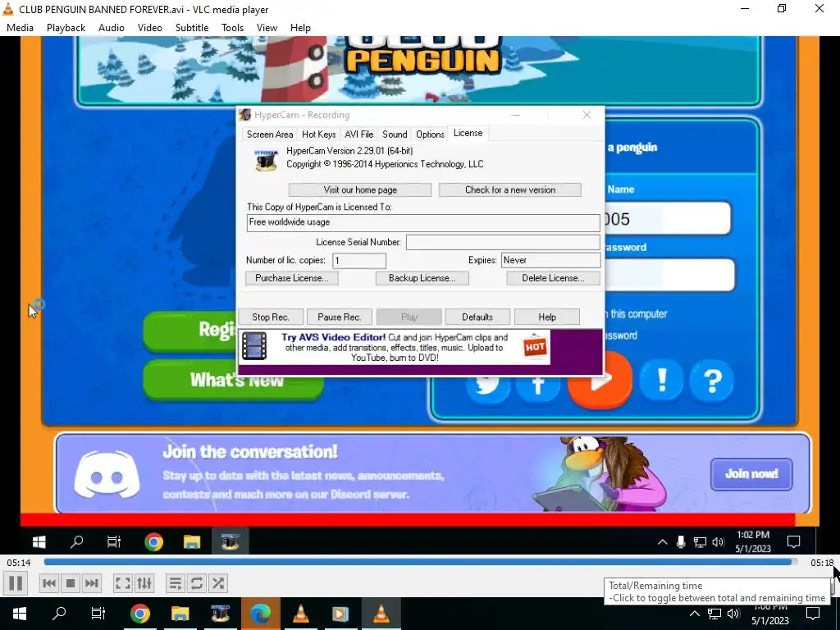The height and width of the screenshot is (630, 840).
Task: Open Task View on bottom taskbar
Action: tap(98, 614)
